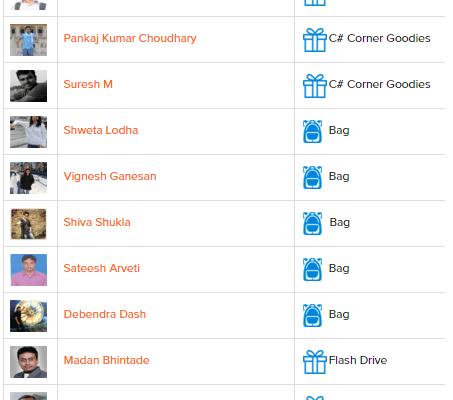Open Vignesh Ganesan name link
453x400 pixels.
pos(110,176)
